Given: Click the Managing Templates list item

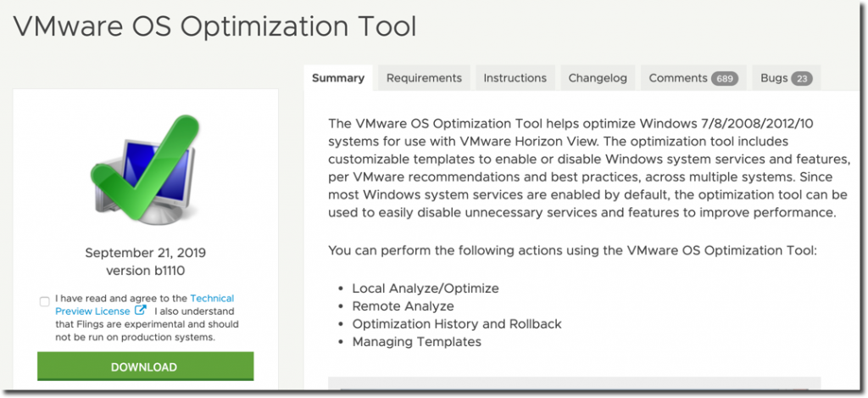Looking at the screenshot, I should (x=416, y=342).
